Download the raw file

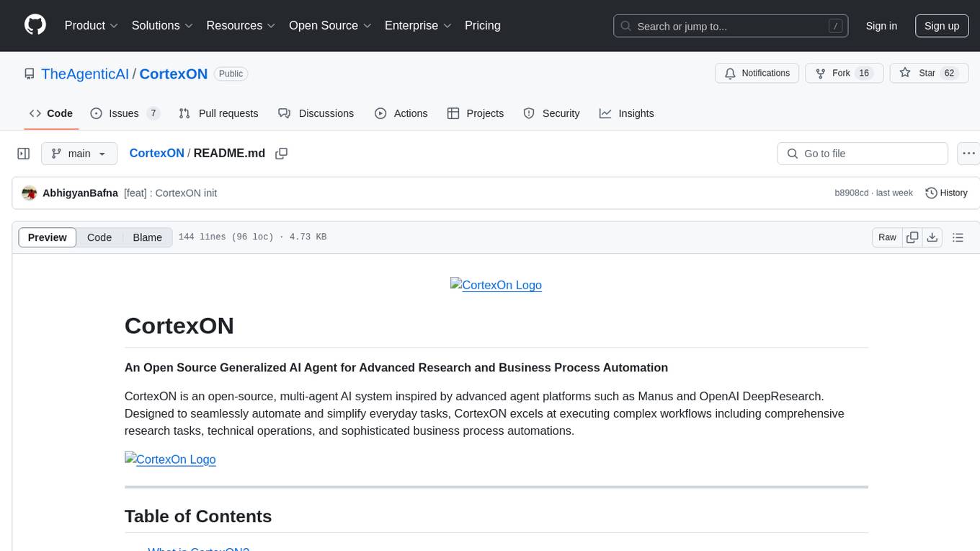(932, 237)
